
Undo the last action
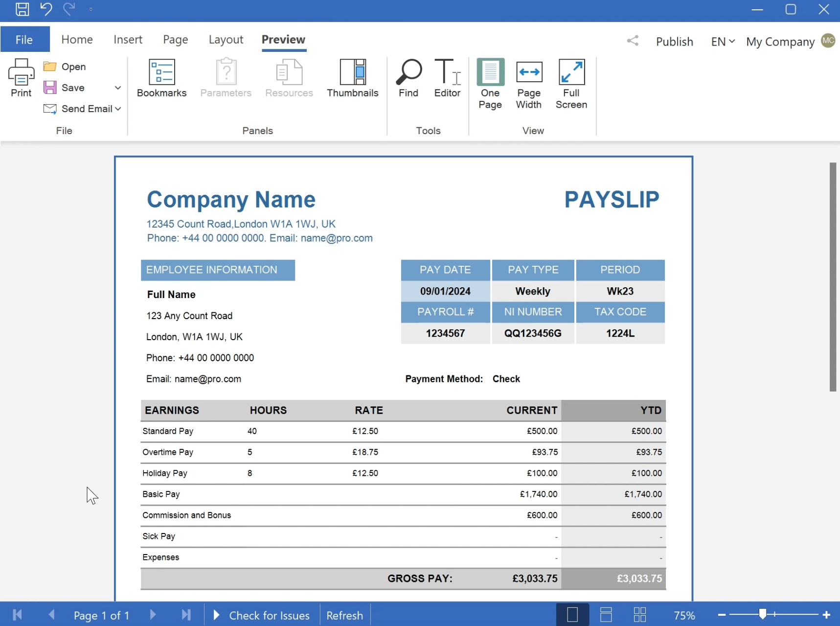tap(46, 9)
